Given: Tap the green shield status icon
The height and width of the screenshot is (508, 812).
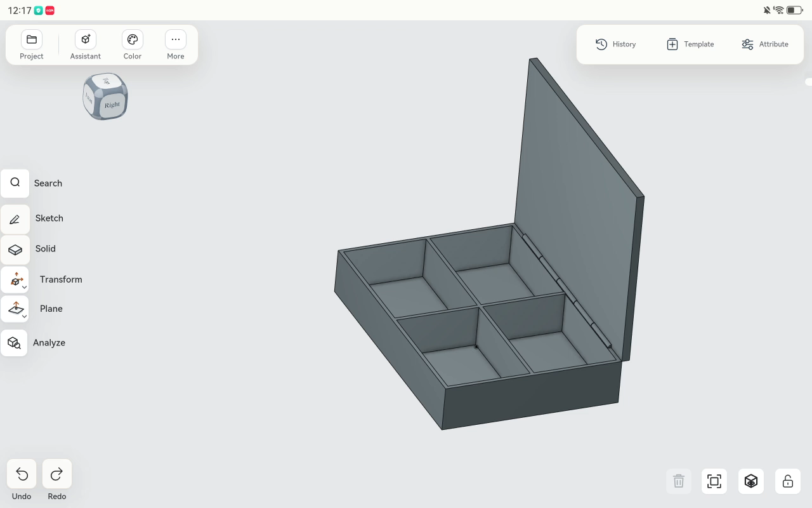Looking at the screenshot, I should 39,10.
